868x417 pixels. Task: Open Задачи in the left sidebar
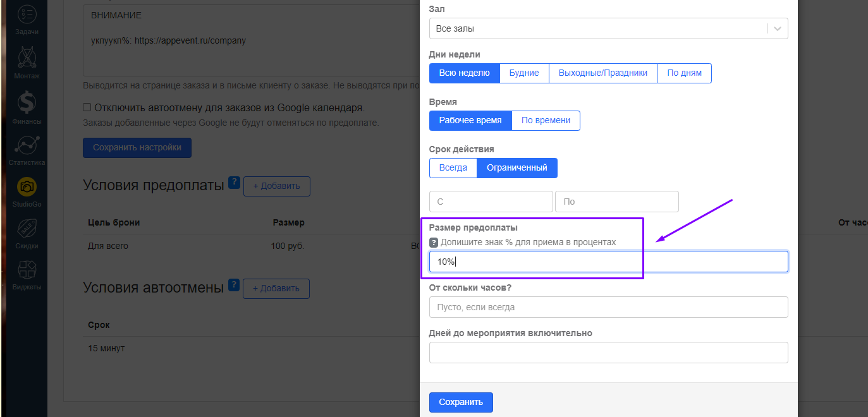[27, 19]
